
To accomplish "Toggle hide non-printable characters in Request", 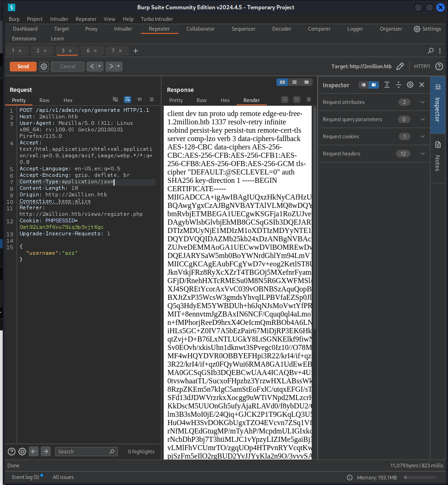I will [x=115, y=99].
